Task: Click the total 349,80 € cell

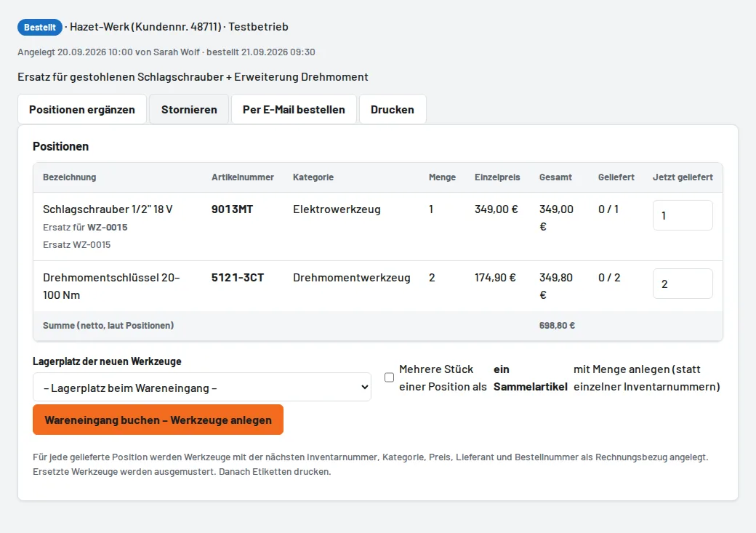Action: click(556, 286)
